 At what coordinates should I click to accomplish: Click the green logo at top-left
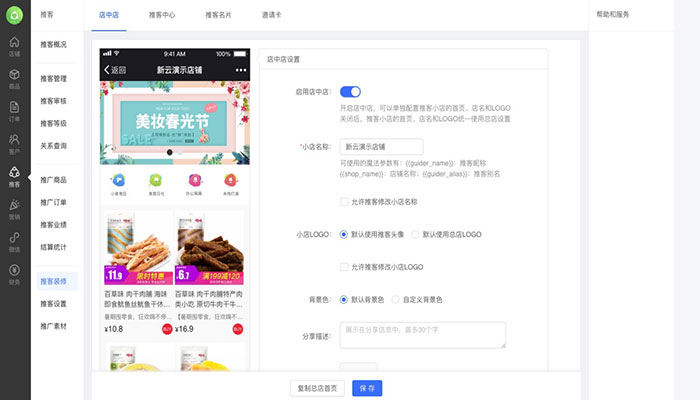[x=15, y=15]
